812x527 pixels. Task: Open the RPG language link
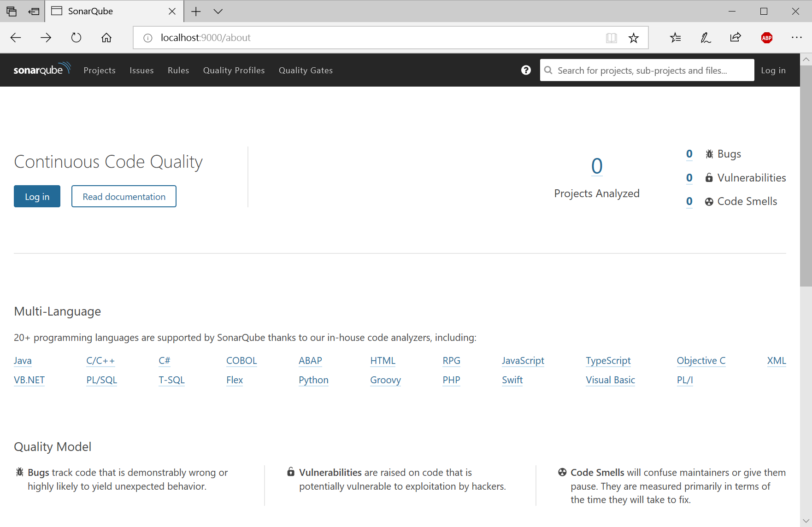point(451,361)
